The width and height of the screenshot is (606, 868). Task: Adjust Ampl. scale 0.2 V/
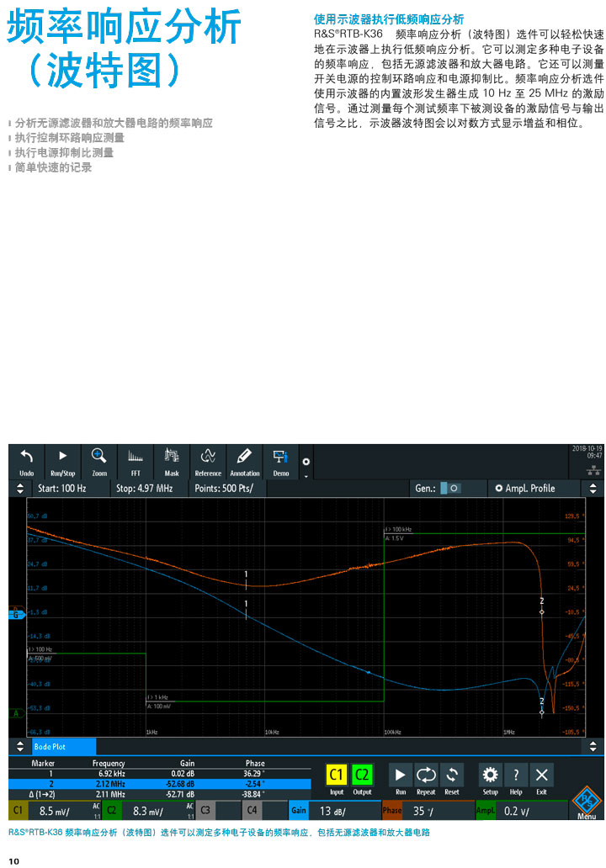pyautogui.click(x=521, y=811)
